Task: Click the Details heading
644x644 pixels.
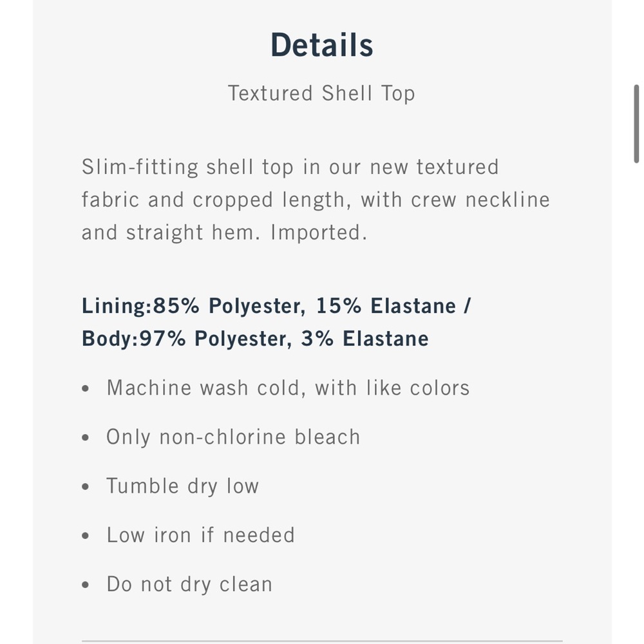Action: click(321, 45)
